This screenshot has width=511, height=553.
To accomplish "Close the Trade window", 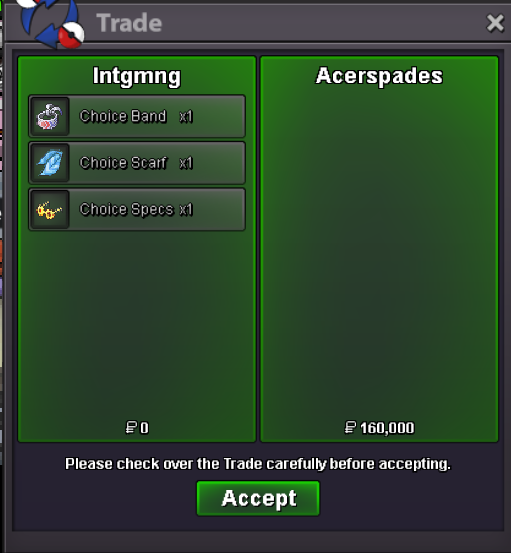I will click(495, 23).
